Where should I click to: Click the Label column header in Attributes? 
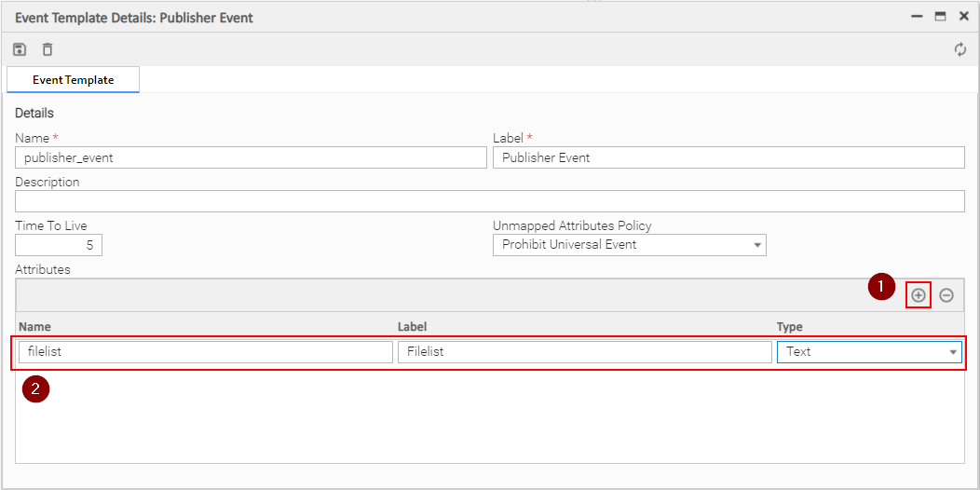(413, 327)
